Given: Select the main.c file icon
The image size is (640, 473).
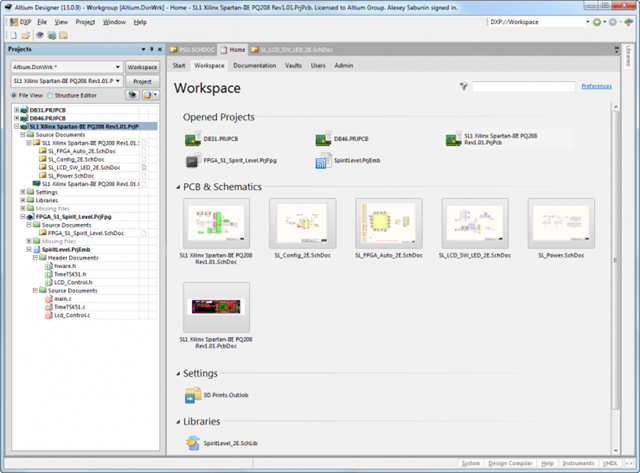Looking at the screenshot, I should 48,299.
